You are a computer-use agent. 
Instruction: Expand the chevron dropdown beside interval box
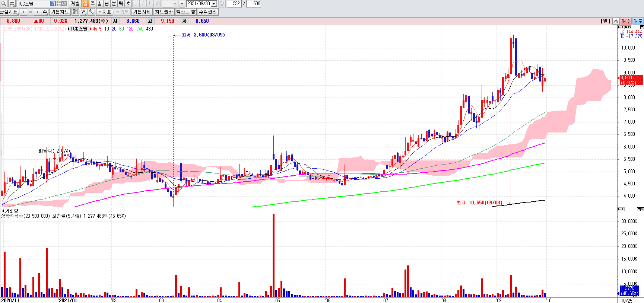(x=182, y=4)
